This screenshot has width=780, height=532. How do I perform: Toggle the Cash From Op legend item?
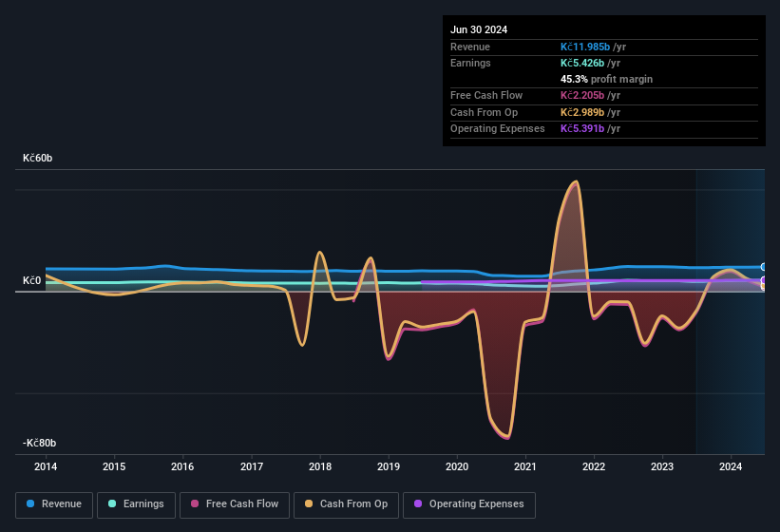click(347, 503)
